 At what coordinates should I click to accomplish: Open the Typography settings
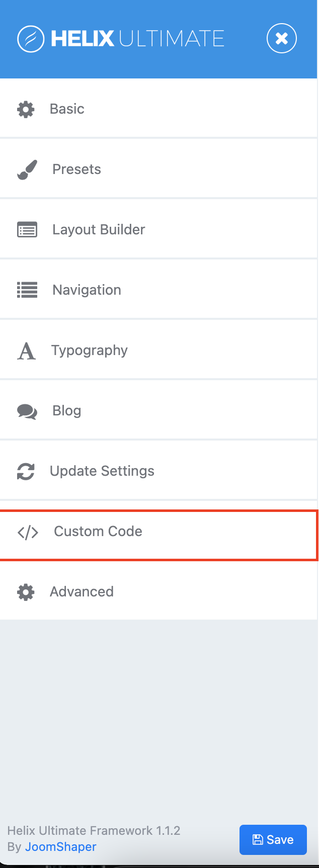click(89, 351)
